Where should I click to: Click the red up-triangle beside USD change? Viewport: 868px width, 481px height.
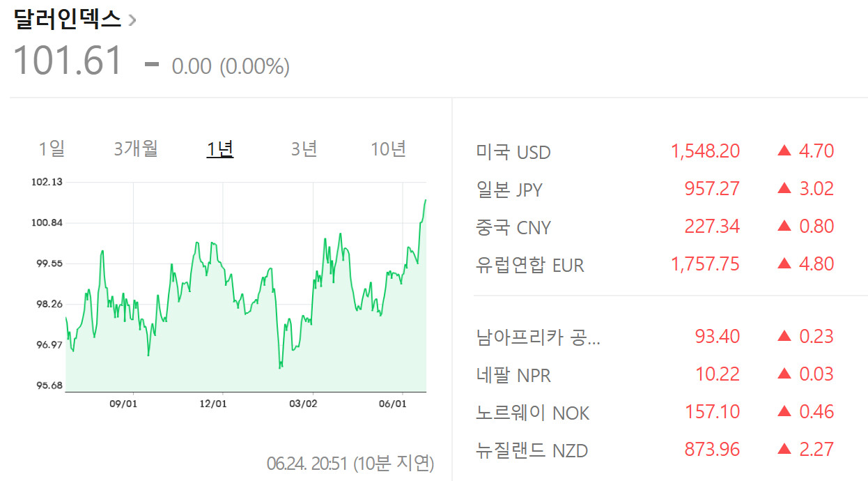click(x=784, y=151)
